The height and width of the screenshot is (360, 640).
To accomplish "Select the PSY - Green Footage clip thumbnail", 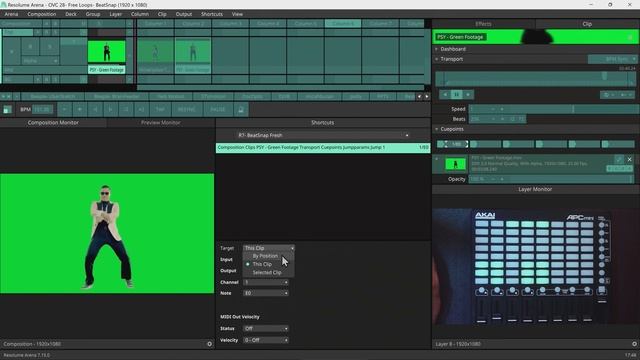I will point(107,52).
